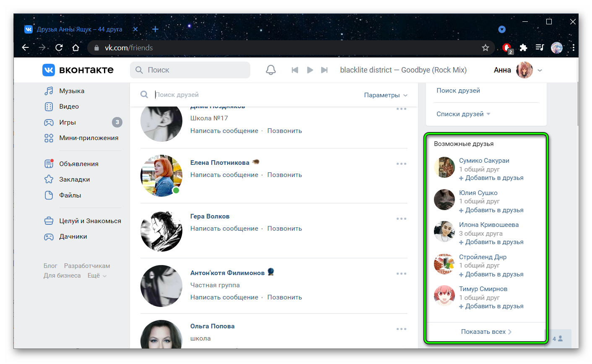The image size is (592, 364).
Task: Expand the Ещё footer dropdown
Action: point(97,276)
